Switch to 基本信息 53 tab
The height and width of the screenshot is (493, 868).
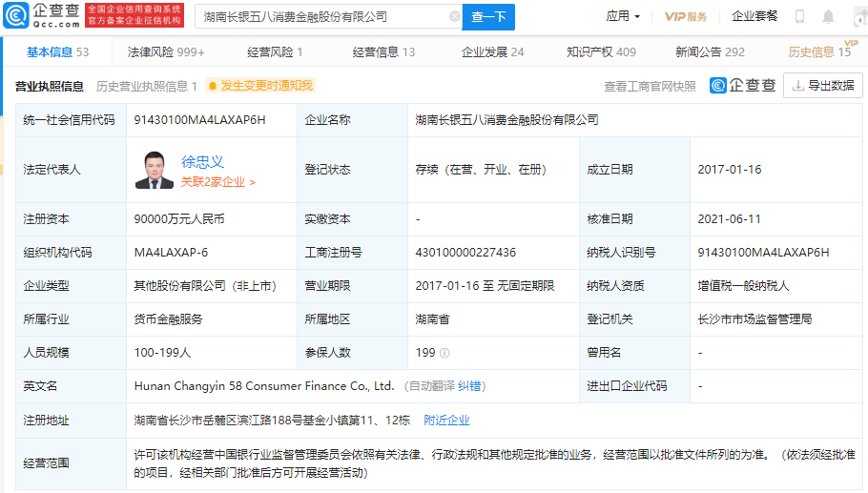click(57, 52)
